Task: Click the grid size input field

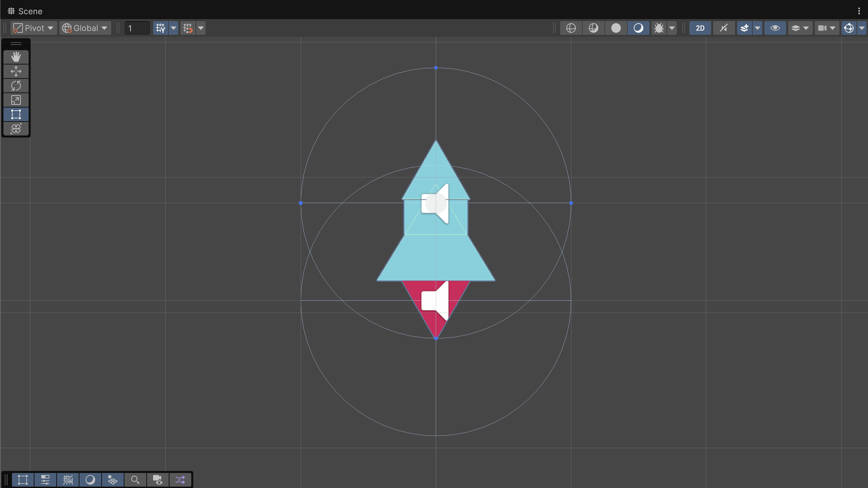Action: [x=137, y=28]
